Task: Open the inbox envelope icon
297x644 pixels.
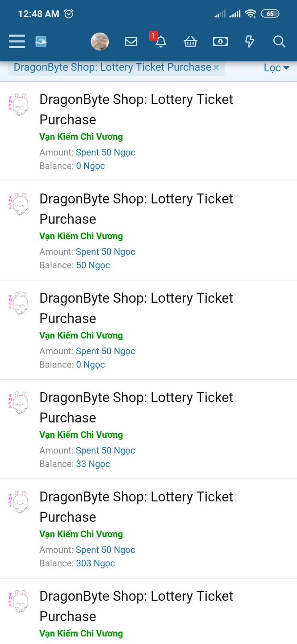Action: coord(131,42)
